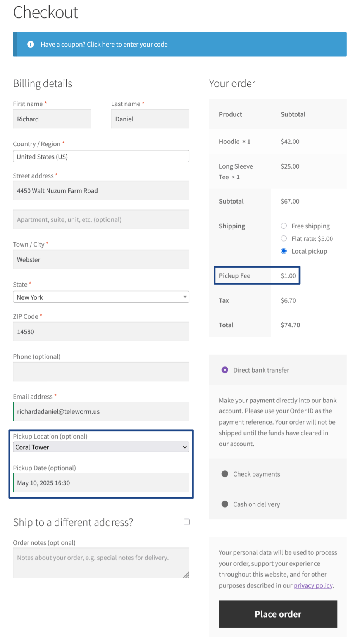Select Direct bank transfer payment
The width and height of the screenshot is (360, 644).
[225, 370]
